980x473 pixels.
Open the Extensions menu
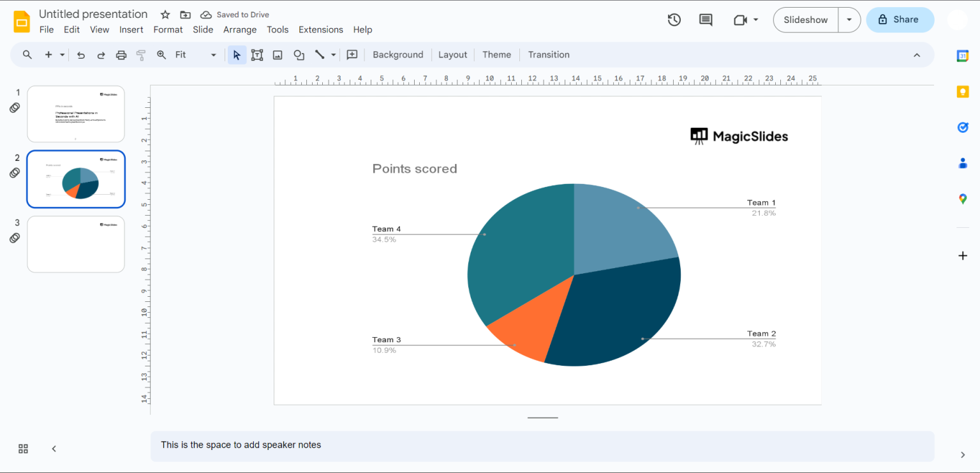point(321,29)
